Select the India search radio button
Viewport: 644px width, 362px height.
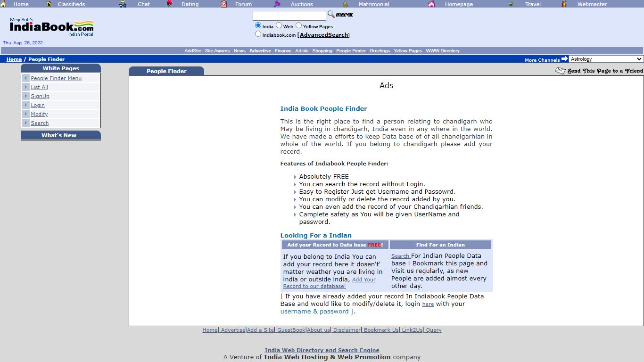[x=258, y=25]
